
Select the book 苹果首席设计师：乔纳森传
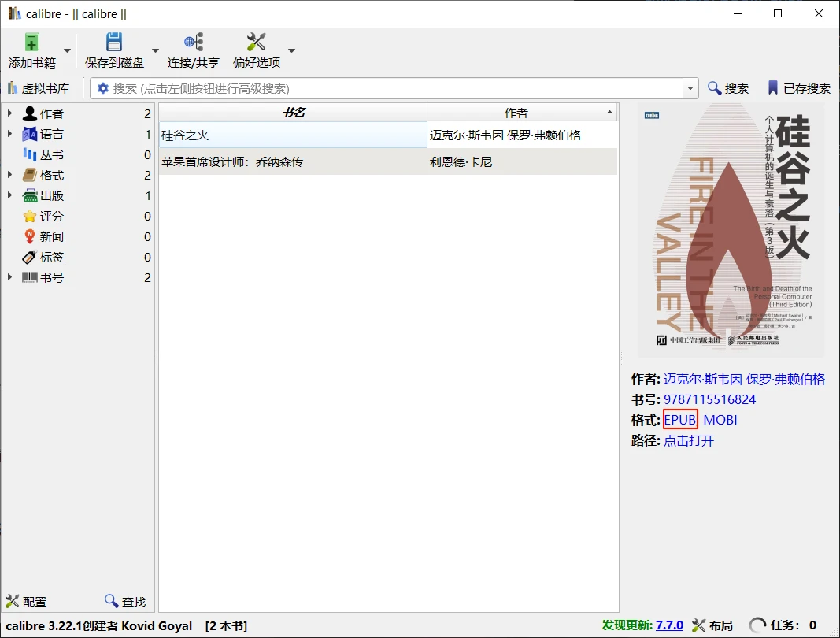click(x=293, y=161)
